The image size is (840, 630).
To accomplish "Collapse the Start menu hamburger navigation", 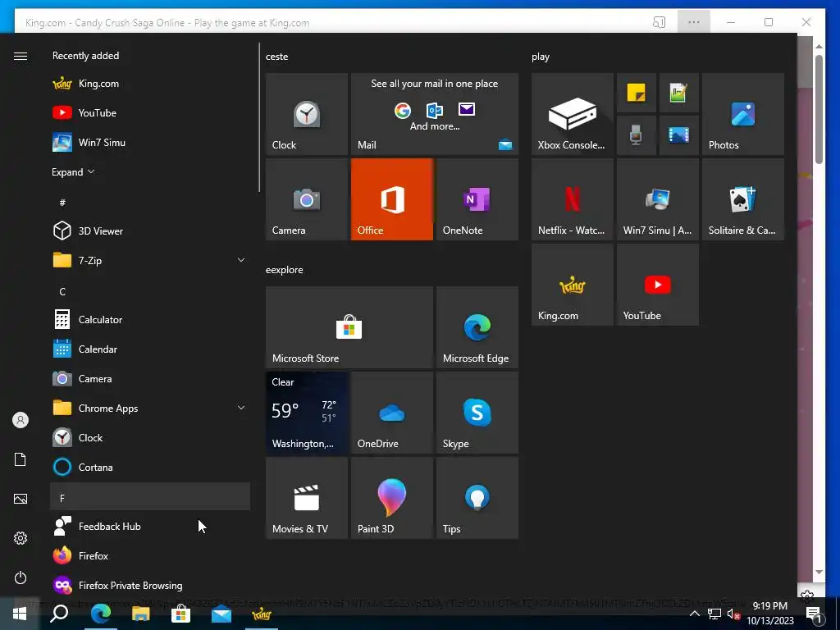I will click(21, 57).
